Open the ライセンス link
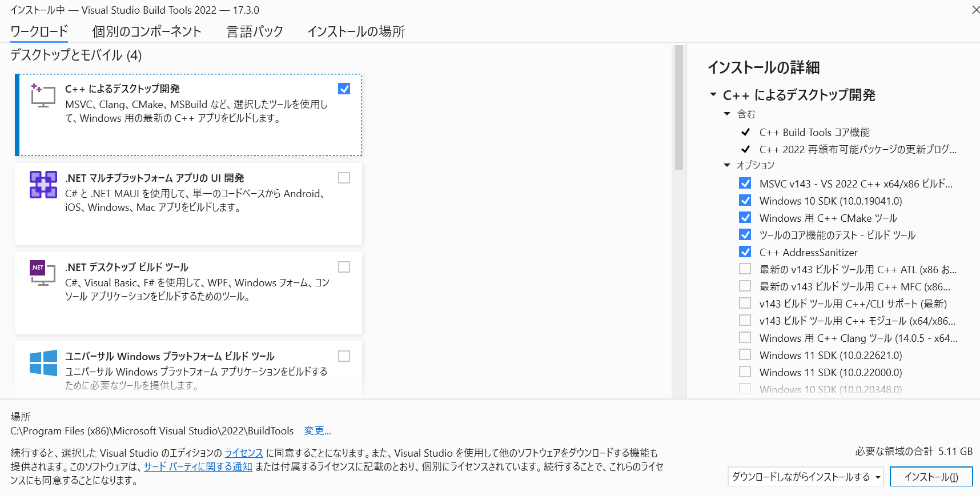 (x=244, y=453)
